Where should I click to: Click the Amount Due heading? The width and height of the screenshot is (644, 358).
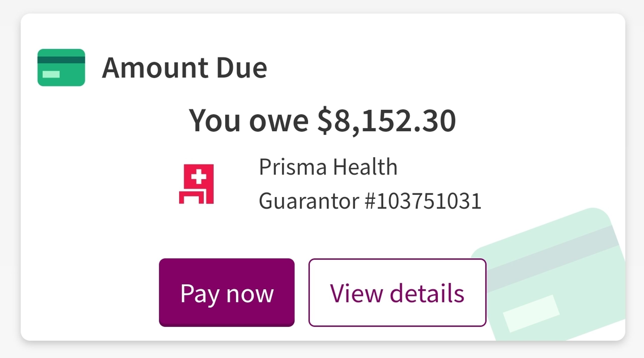point(184,68)
